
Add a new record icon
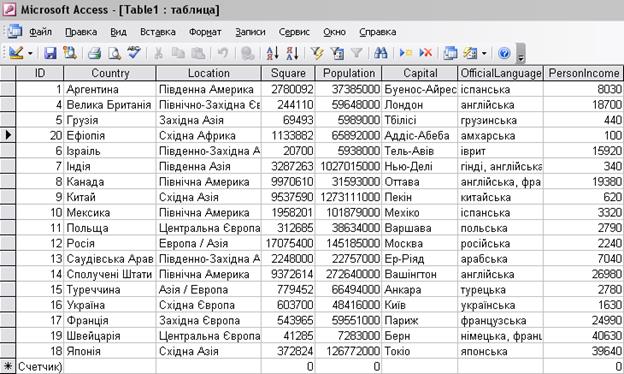[x=406, y=53]
